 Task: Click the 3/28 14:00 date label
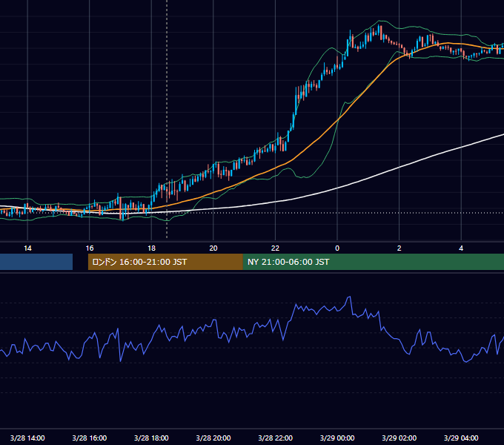(27, 438)
